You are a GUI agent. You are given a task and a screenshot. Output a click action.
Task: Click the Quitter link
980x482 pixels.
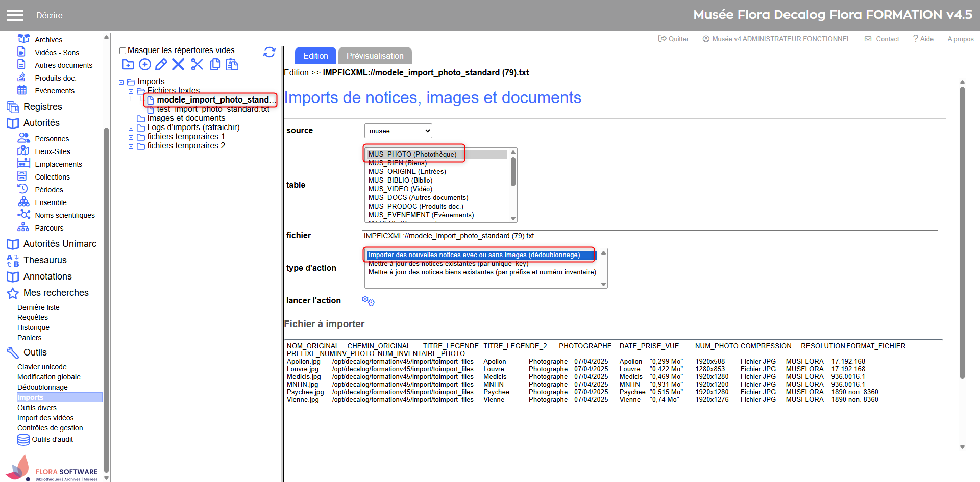[673, 39]
